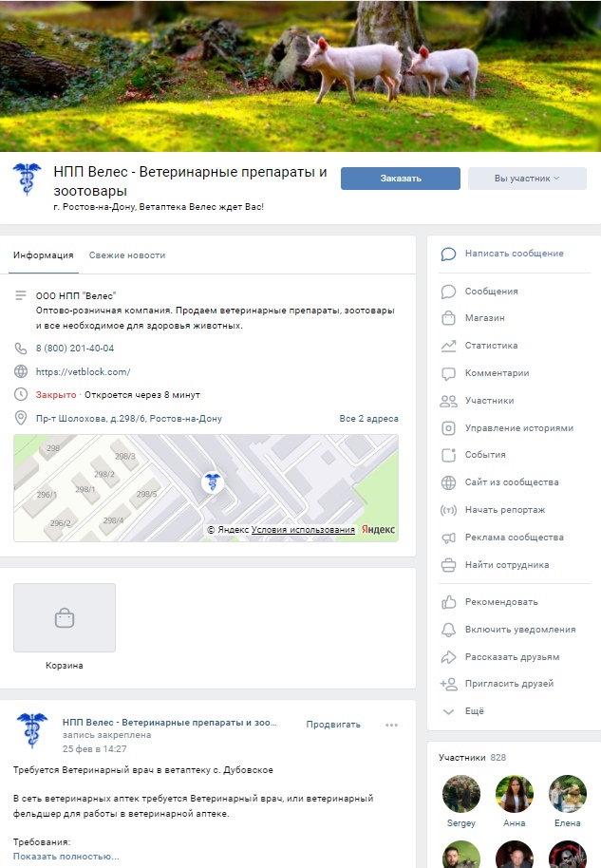Click the Все 2 адреса link
The width and height of the screenshot is (601, 868).
point(368,419)
